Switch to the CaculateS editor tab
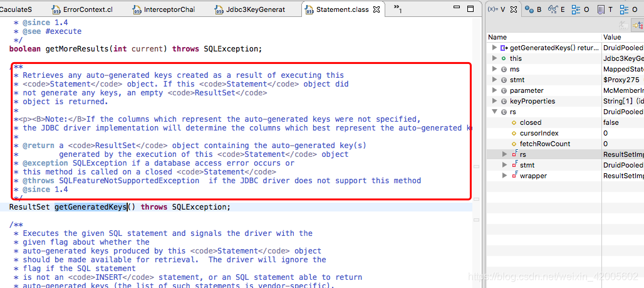Screen dimensions: 644x288 [x=16, y=9]
